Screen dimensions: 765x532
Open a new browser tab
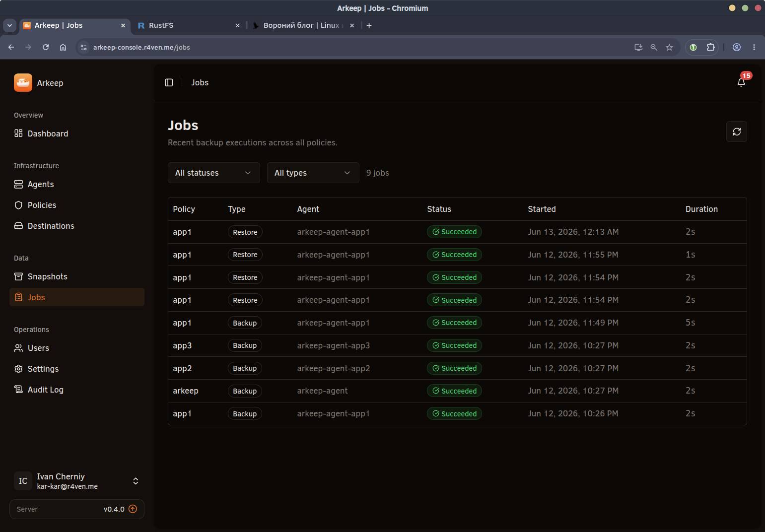(x=369, y=25)
